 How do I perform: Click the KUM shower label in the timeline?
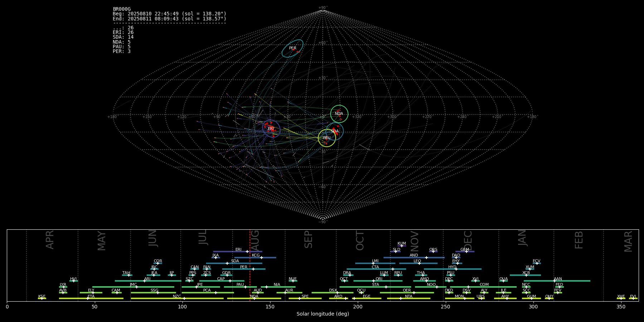tap(401, 244)
